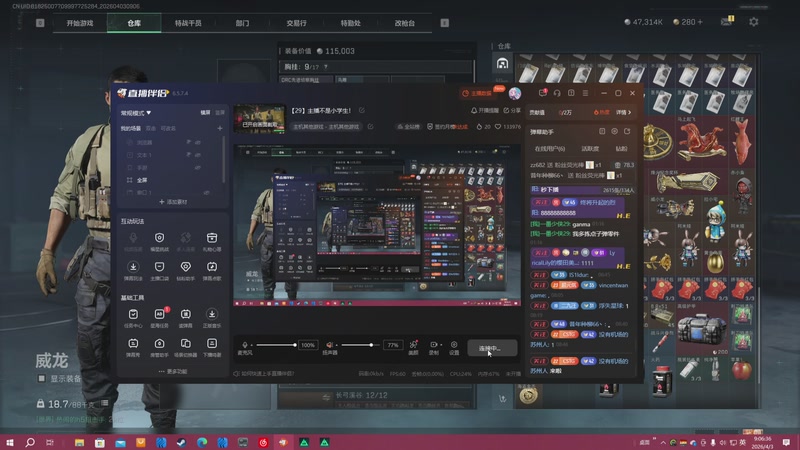Open the 弹幕秀 tool icon

coord(133,343)
